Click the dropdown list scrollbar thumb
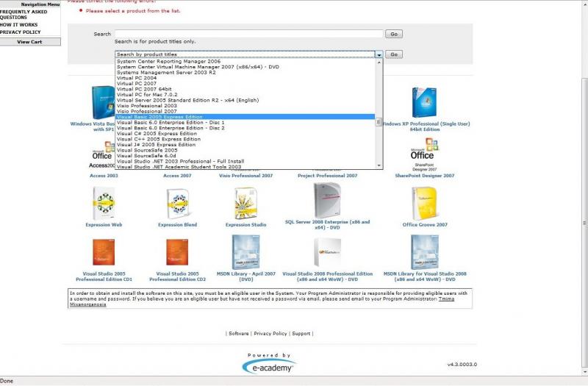Image resolution: width=588 pixels, height=386 pixels. click(379, 122)
